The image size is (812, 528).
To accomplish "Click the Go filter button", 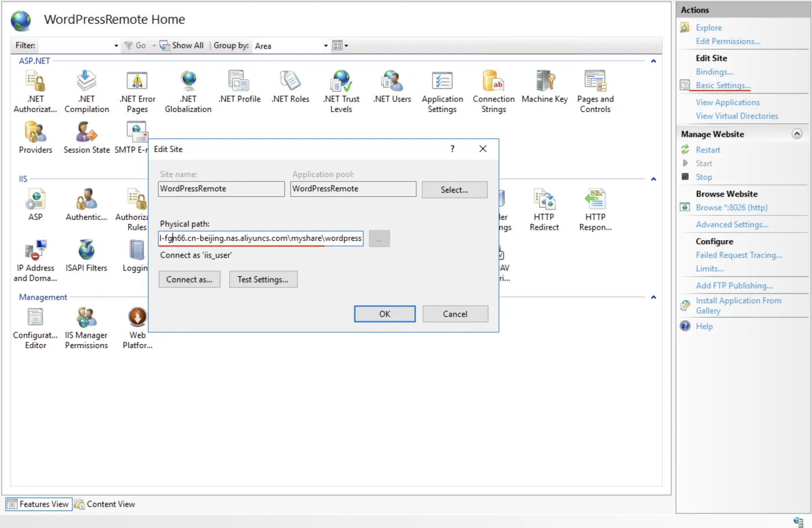I will point(135,46).
